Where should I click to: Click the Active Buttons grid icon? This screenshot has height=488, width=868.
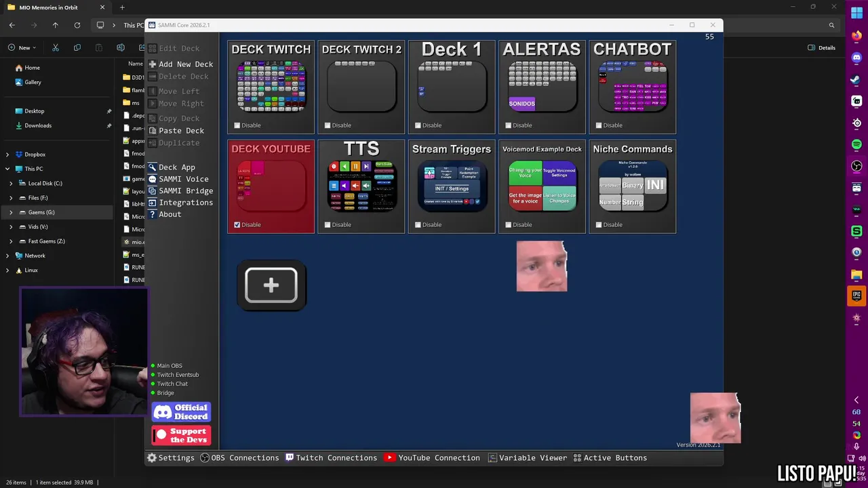point(577,458)
